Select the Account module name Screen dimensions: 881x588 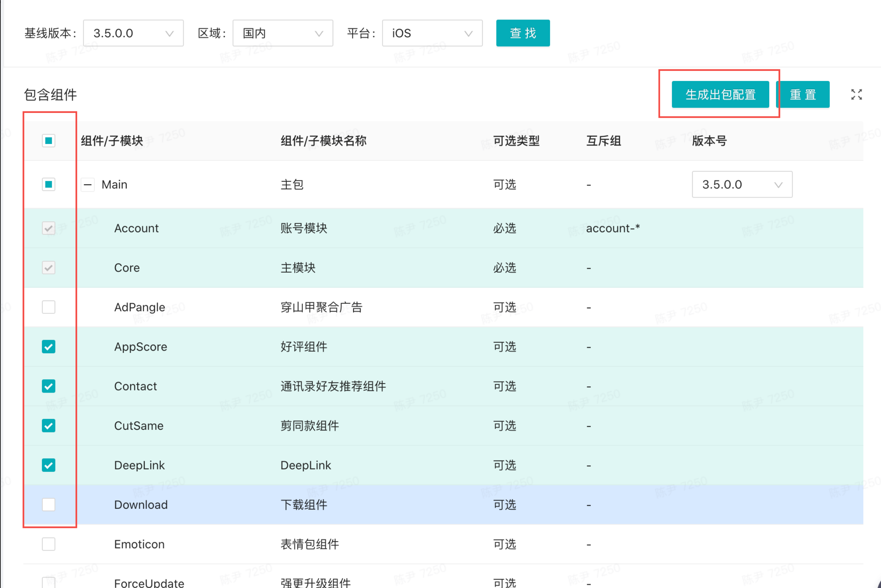tap(136, 228)
